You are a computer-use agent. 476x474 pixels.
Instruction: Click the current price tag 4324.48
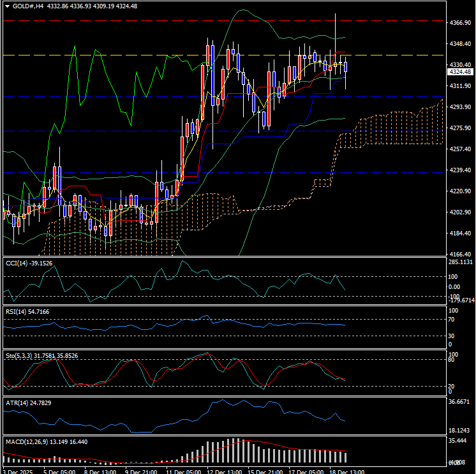pos(460,72)
